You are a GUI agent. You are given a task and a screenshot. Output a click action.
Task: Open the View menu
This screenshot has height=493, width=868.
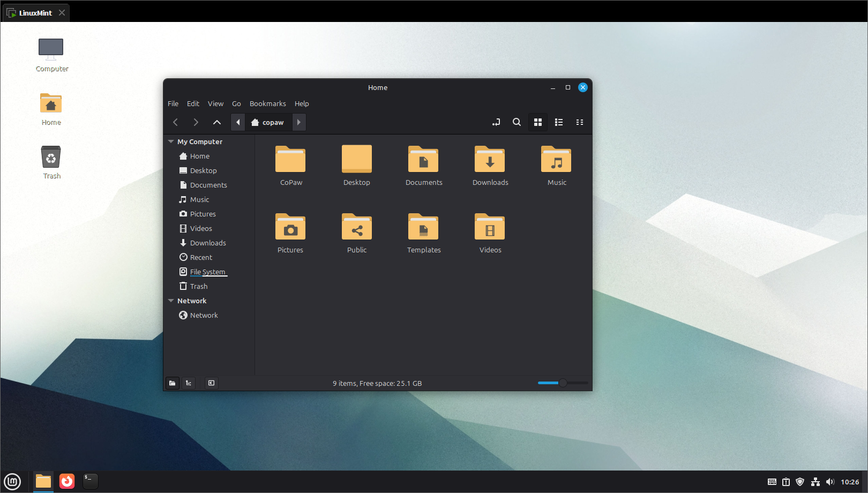coord(215,103)
